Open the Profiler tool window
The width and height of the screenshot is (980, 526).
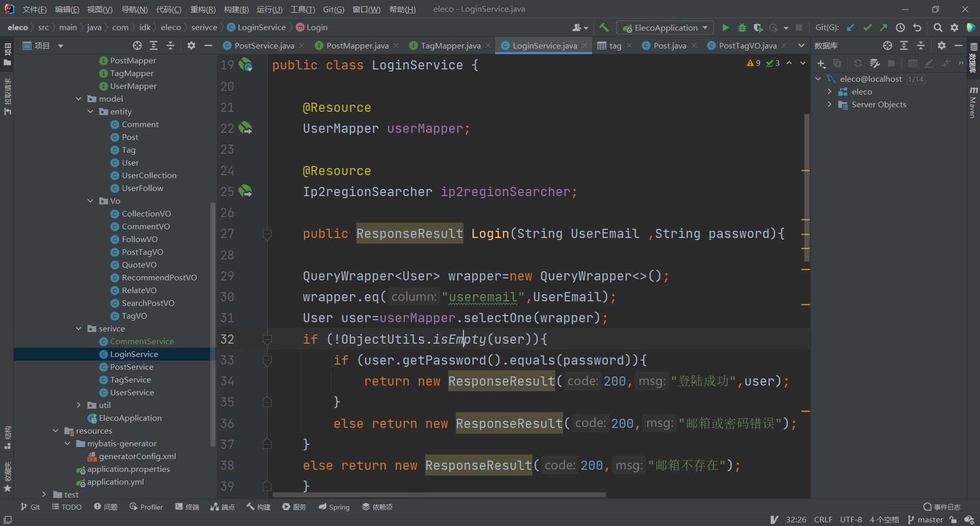[x=146, y=507]
